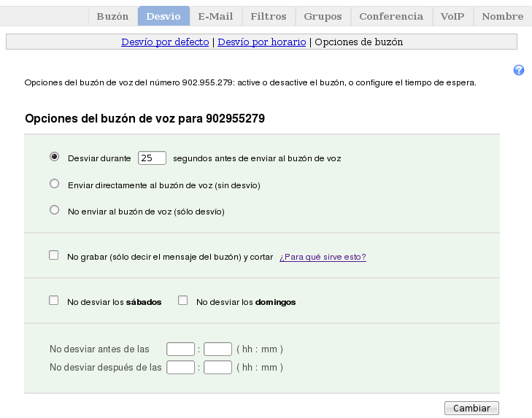Click the hour field for No desviar antes
The width and height of the screenshot is (532, 418).
pos(180,349)
